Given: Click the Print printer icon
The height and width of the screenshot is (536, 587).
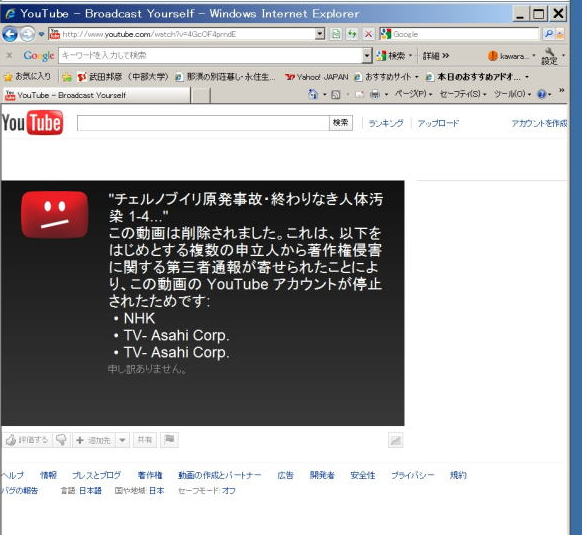Looking at the screenshot, I should pyautogui.click(x=375, y=94).
